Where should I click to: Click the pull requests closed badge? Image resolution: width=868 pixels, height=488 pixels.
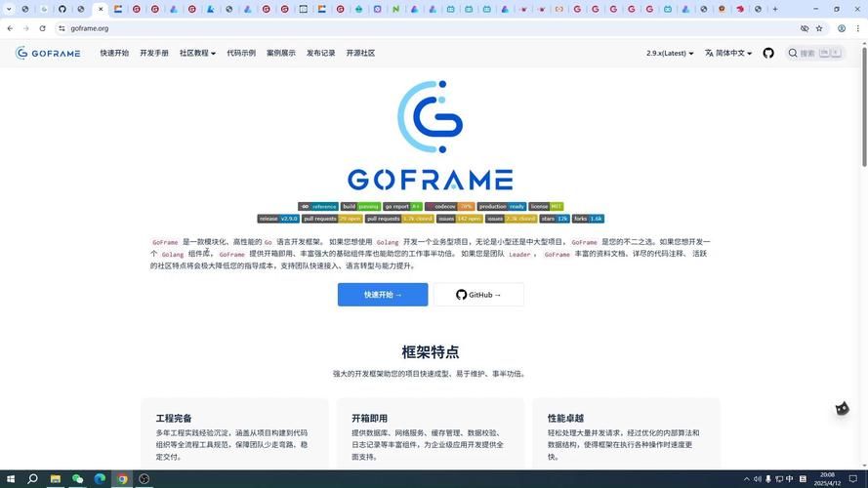pos(399,219)
